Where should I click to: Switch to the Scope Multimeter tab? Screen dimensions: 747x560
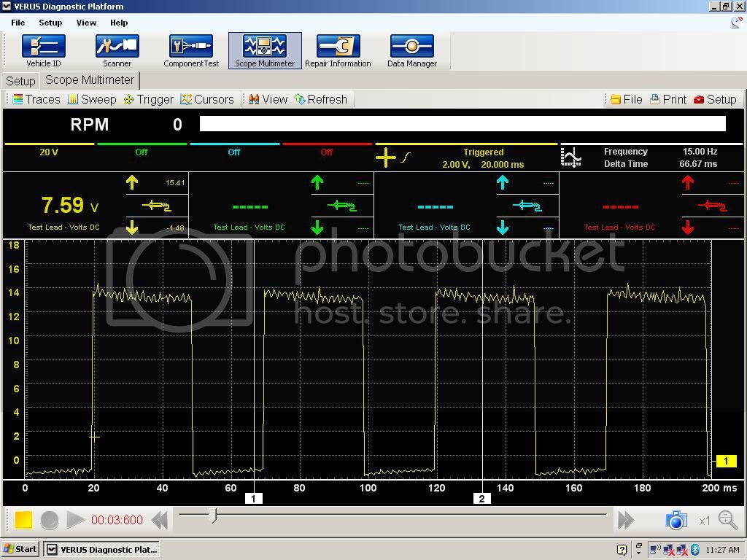click(x=90, y=80)
